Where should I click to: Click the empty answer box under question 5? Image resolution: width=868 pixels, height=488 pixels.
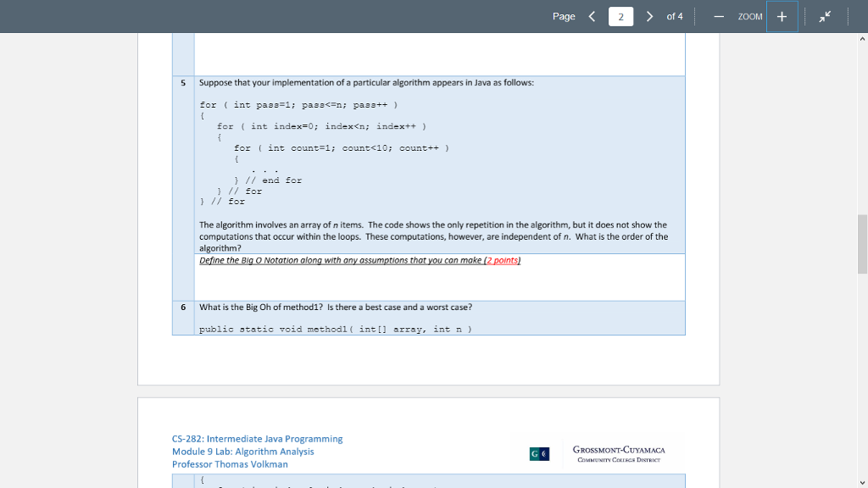click(x=439, y=280)
